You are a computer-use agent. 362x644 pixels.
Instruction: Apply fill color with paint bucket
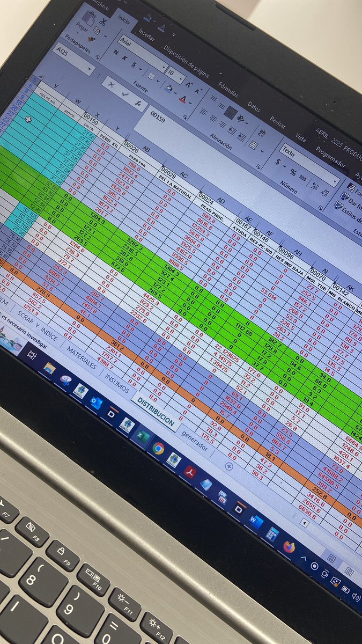(x=168, y=89)
